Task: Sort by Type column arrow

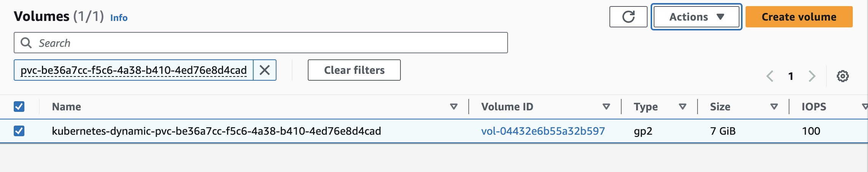Action: pyautogui.click(x=683, y=107)
